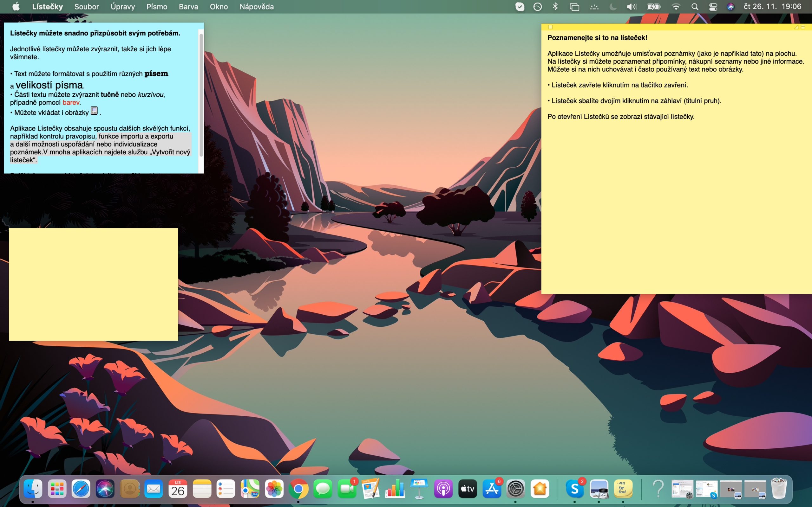Open Control Center from the menu bar
Viewport: 812px width, 507px height.
coord(714,6)
